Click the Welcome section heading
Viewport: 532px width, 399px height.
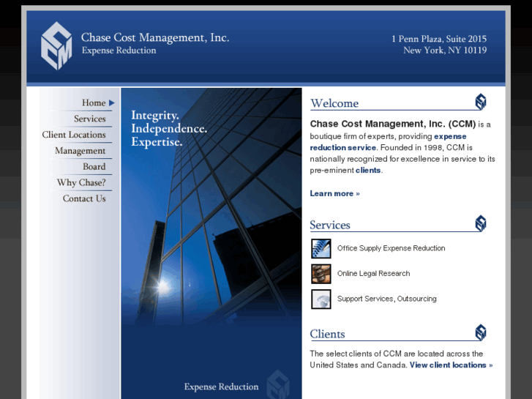point(334,103)
